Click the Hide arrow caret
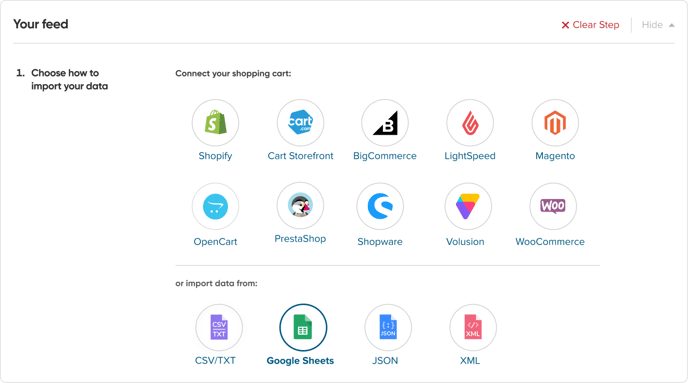Image resolution: width=688 pixels, height=383 pixels. (671, 25)
